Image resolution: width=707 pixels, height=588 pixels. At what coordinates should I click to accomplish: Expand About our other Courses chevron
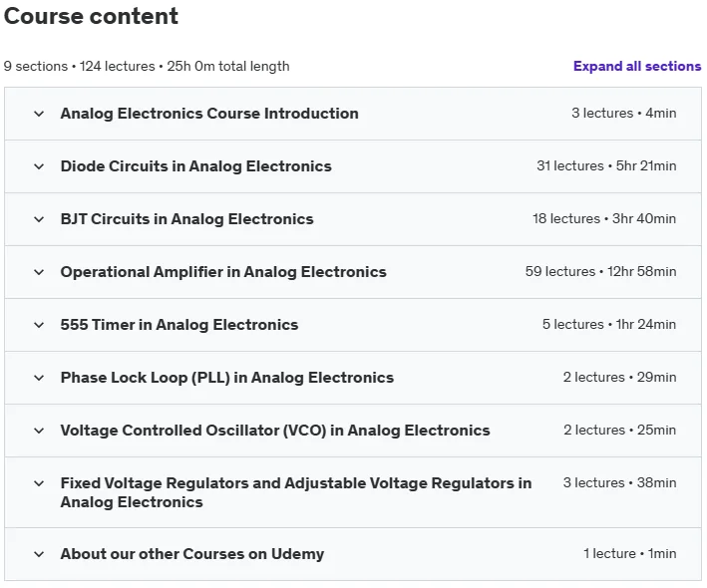[39, 554]
